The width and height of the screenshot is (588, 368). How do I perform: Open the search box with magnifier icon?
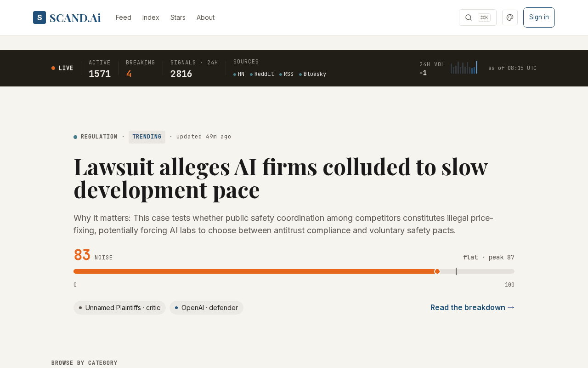[477, 17]
